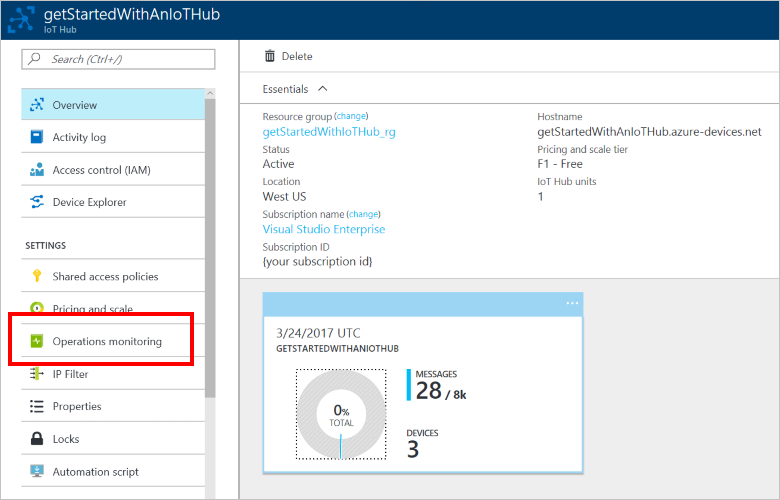
Task: Open Operations monitoring settings
Action: (113, 341)
